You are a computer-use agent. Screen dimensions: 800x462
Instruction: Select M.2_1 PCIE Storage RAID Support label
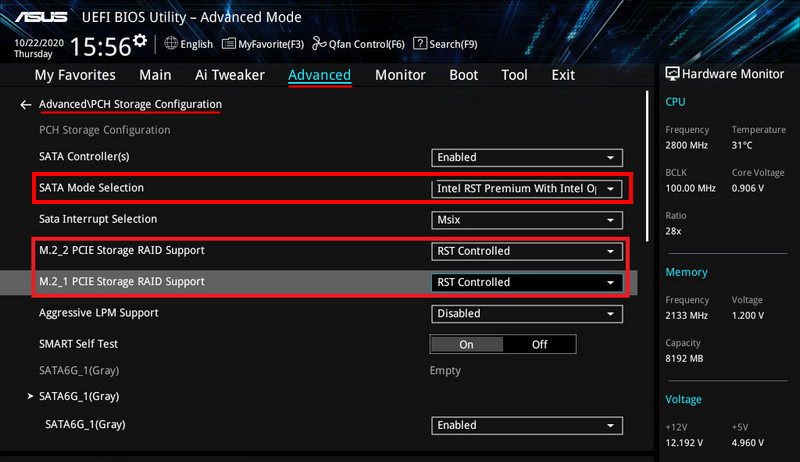tap(121, 281)
